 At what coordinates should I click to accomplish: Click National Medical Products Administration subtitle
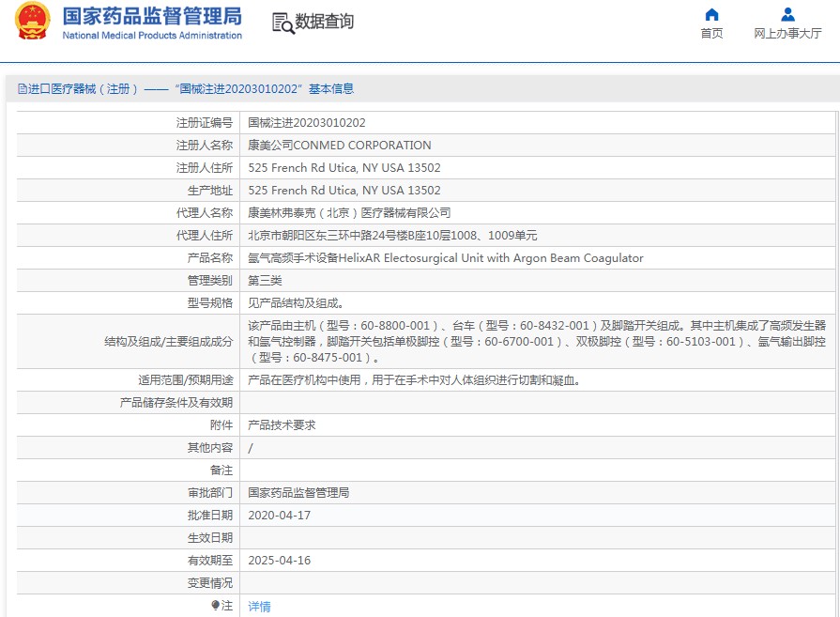point(152,36)
